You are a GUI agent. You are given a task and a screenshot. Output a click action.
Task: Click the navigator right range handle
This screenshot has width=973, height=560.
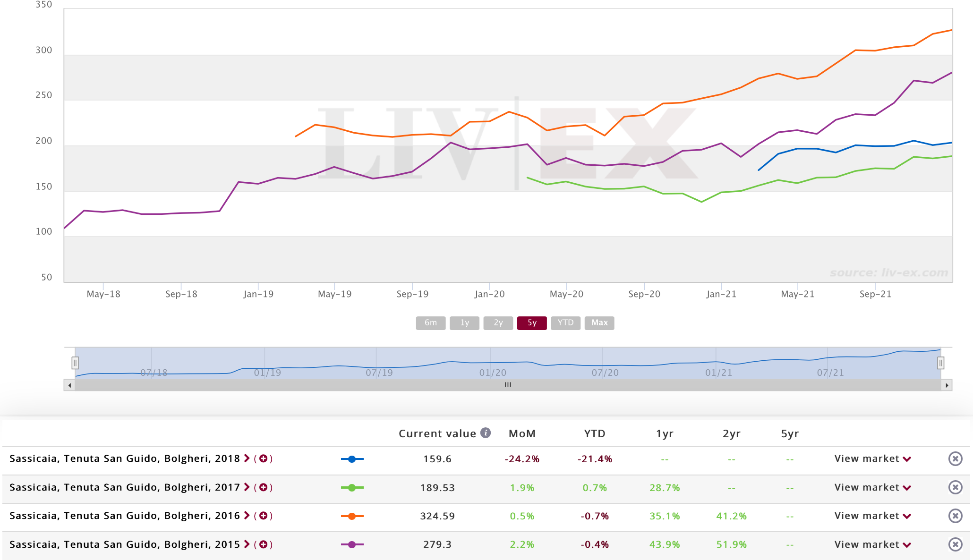point(940,363)
